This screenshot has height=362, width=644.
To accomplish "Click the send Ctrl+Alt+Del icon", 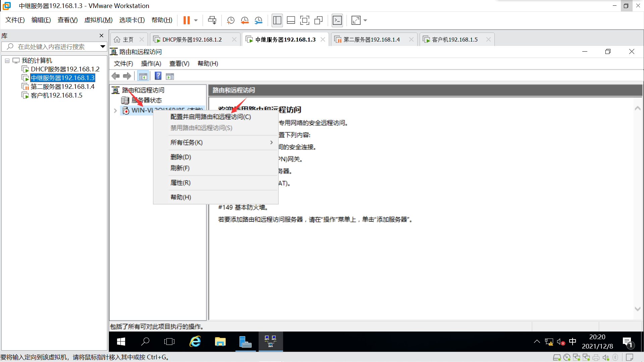I will point(212,20).
